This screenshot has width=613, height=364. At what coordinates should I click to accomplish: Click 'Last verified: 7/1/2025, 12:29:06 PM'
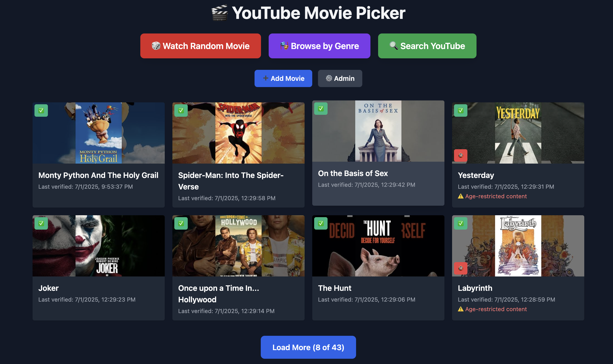tap(366, 299)
